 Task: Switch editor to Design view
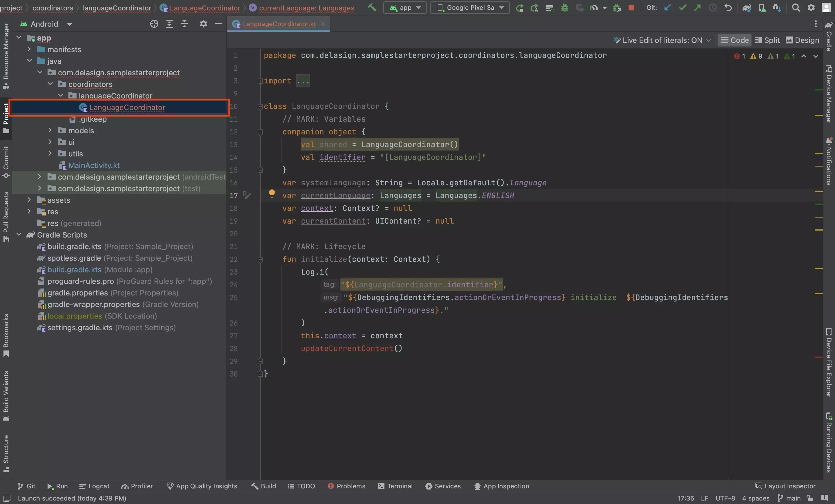[x=802, y=40]
